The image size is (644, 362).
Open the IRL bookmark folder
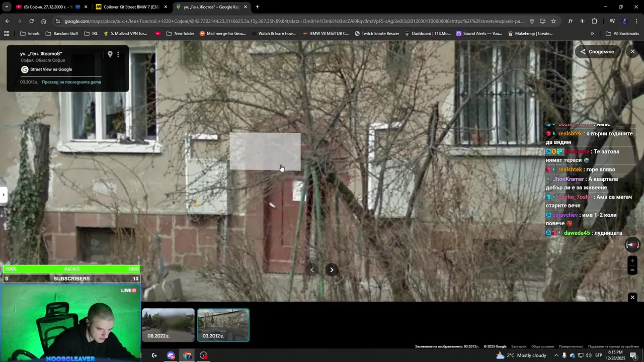coord(91,34)
